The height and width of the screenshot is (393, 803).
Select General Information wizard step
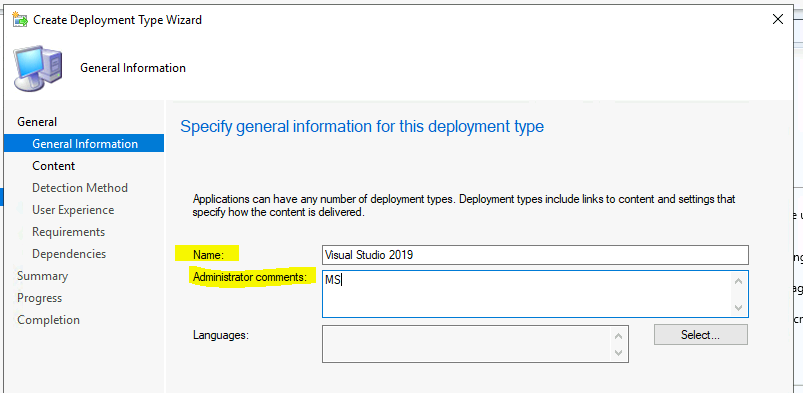[84, 143]
